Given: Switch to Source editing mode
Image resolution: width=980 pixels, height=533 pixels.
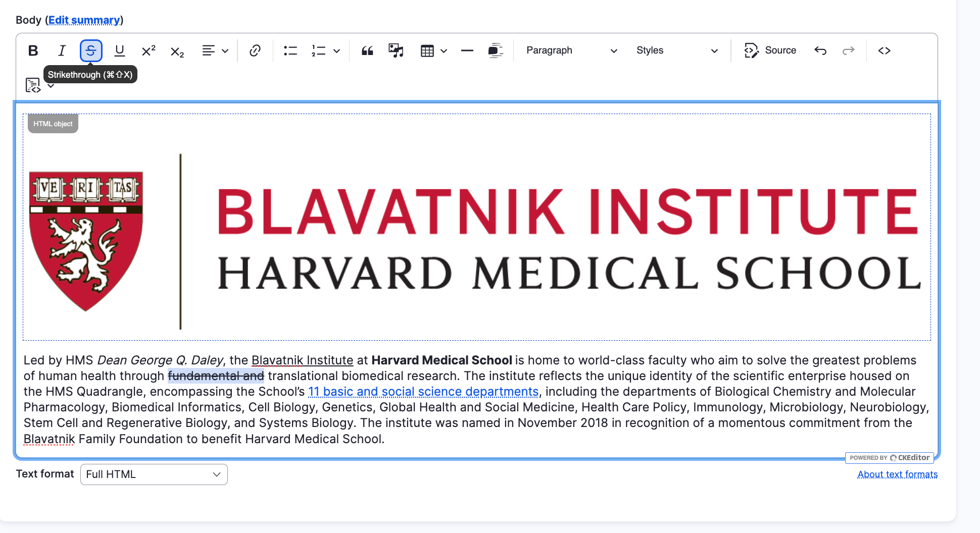Looking at the screenshot, I should coord(770,50).
